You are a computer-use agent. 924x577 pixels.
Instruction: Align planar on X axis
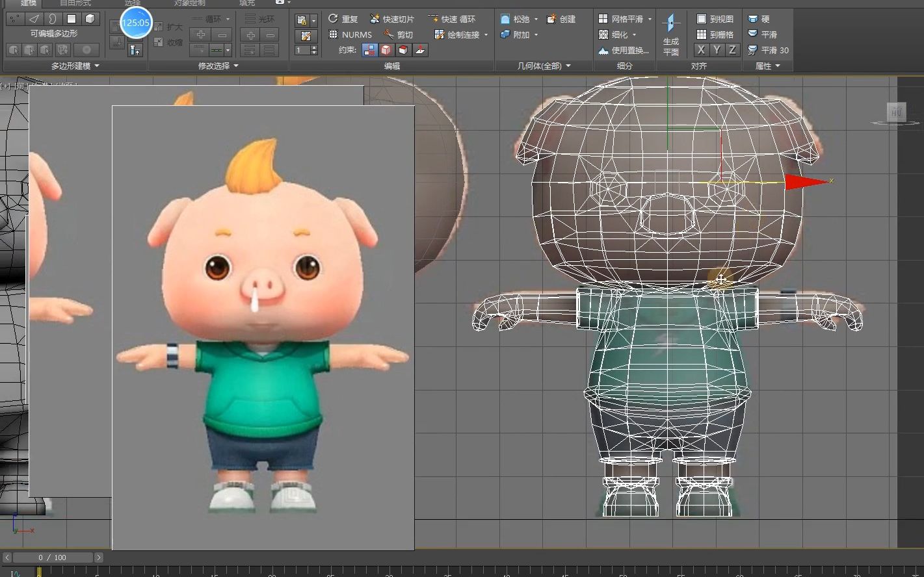[700, 50]
